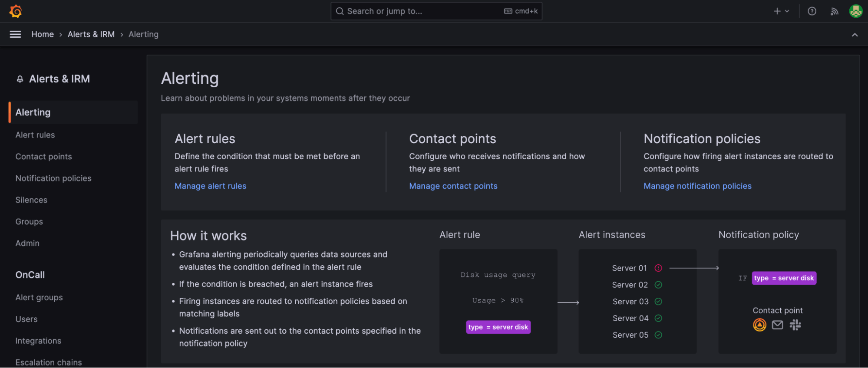Image resolution: width=868 pixels, height=368 pixels.
Task: Click the Server 04 green check icon
Action: click(658, 318)
